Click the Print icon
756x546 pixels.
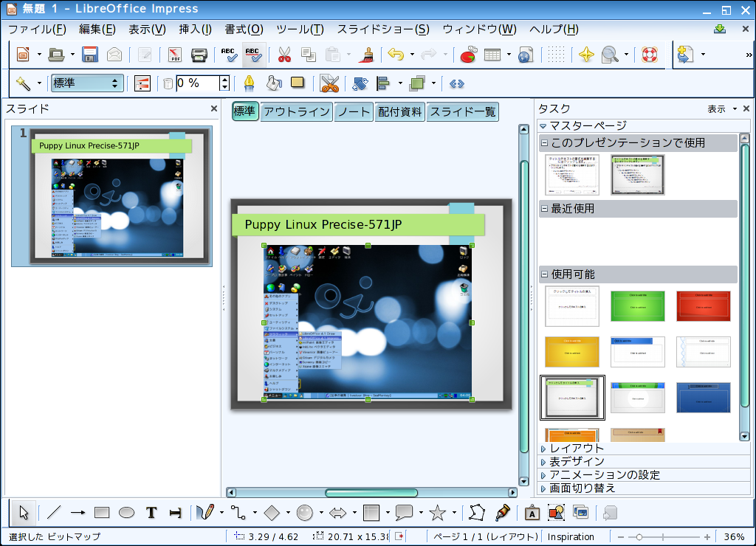(x=199, y=55)
